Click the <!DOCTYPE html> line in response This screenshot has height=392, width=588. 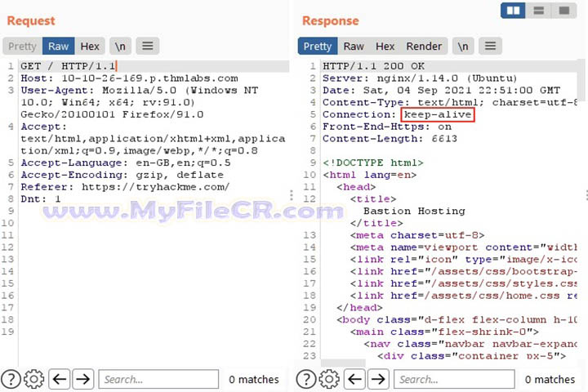(373, 163)
